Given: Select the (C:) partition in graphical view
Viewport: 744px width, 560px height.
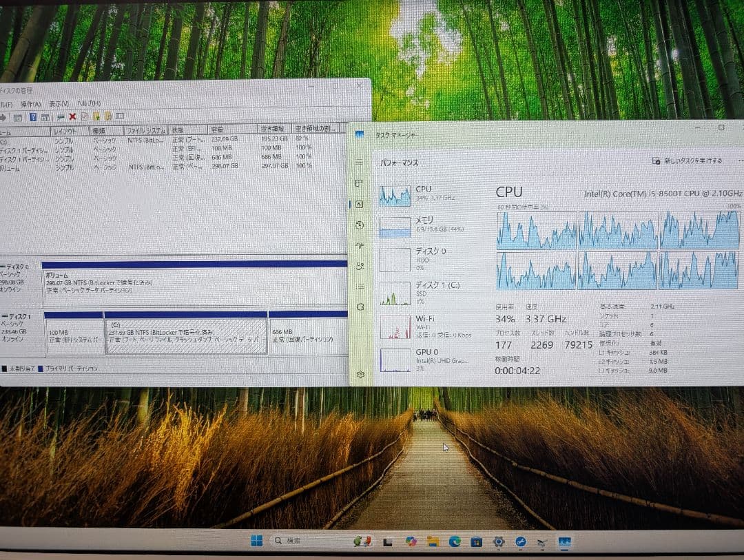Looking at the screenshot, I should point(186,335).
